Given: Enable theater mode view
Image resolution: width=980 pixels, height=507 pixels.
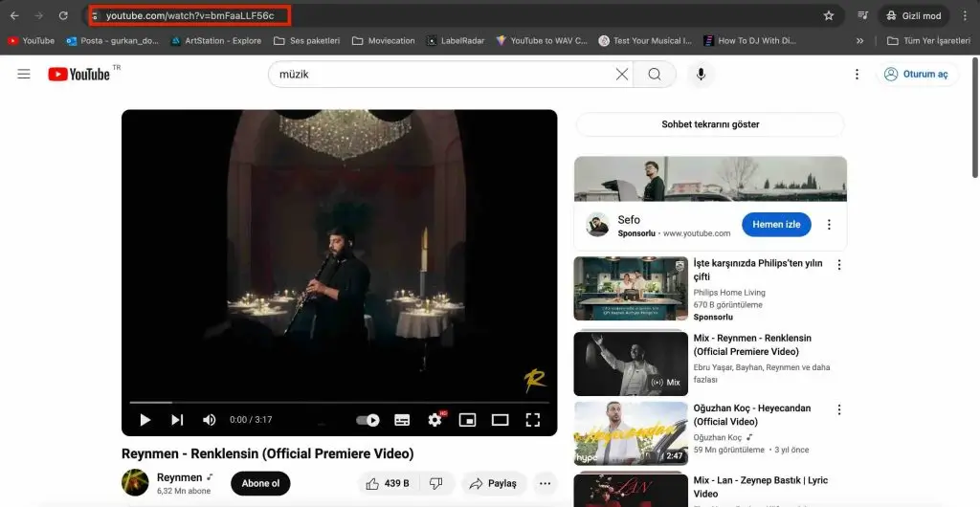Looking at the screenshot, I should pos(500,420).
